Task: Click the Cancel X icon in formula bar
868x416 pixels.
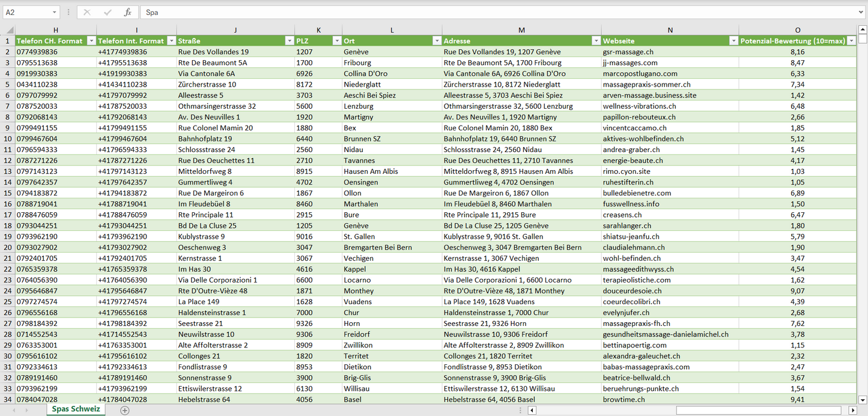Action: click(87, 12)
